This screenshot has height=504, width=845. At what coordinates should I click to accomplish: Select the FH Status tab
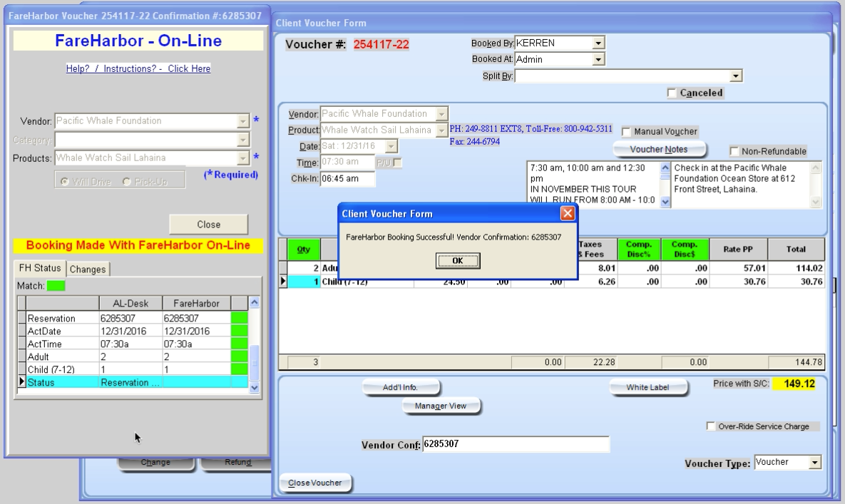[x=40, y=268]
